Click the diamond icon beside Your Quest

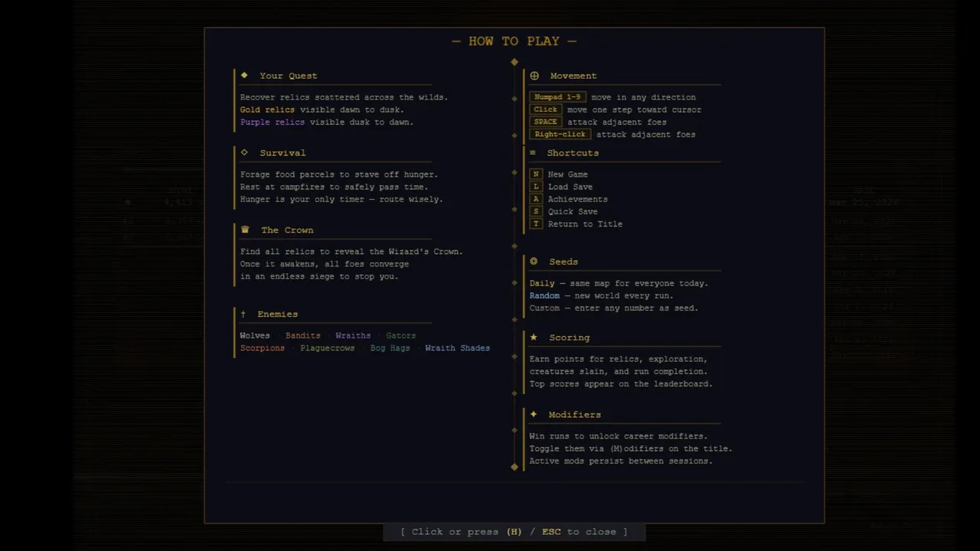(244, 75)
